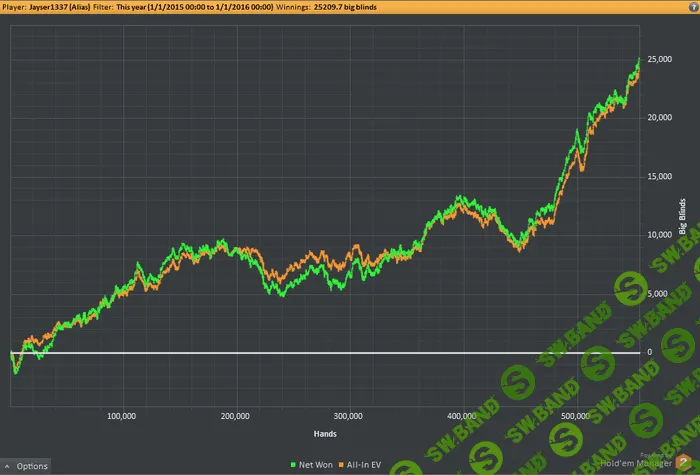The width and height of the screenshot is (700, 475).
Task: Click the Big Blinds y-axis title
Action: pos(683,214)
